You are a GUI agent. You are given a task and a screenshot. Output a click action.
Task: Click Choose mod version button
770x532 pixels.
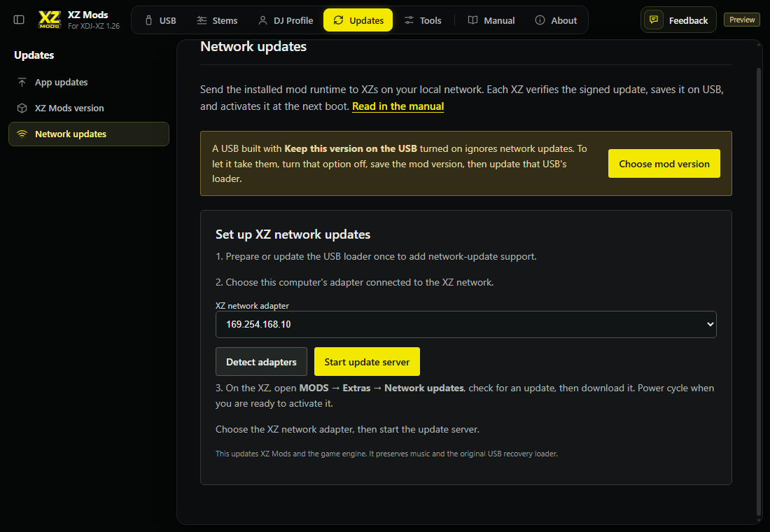(664, 164)
